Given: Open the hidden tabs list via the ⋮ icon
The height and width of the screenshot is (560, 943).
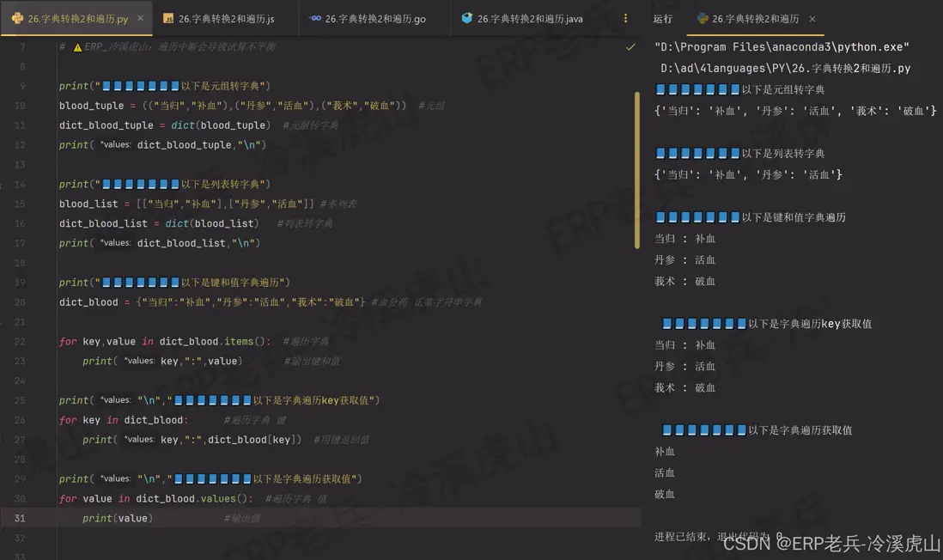Looking at the screenshot, I should click(624, 17).
